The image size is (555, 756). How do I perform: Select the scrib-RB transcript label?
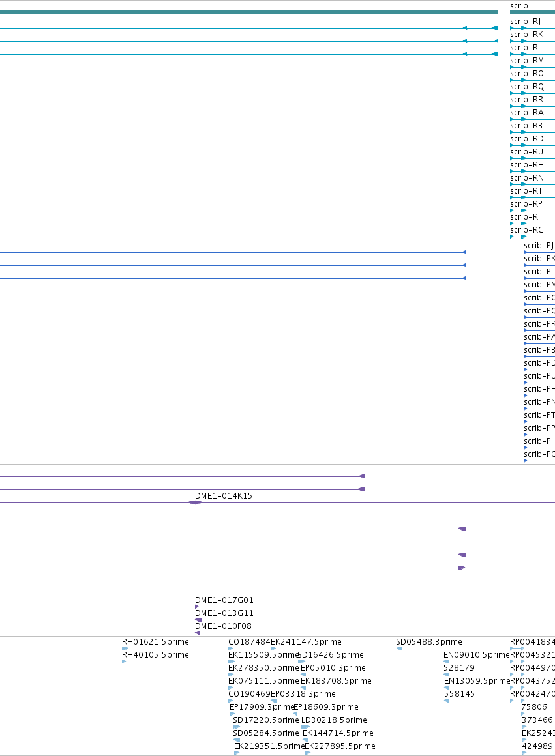coord(526,125)
